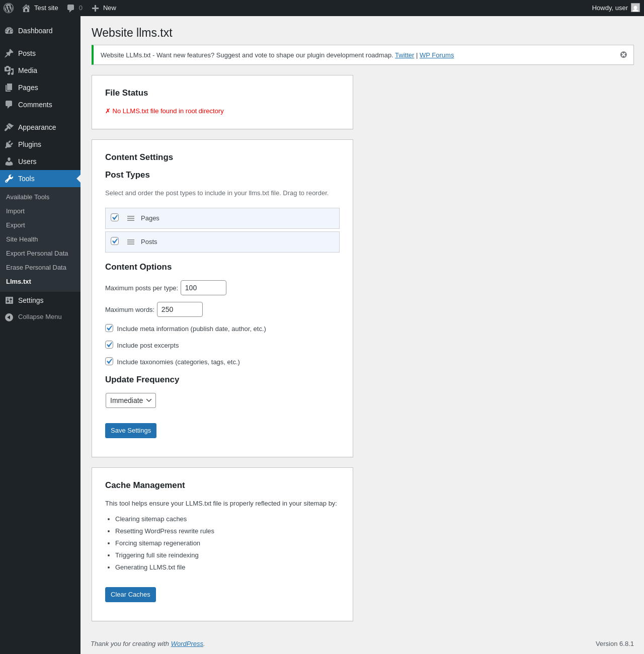Click the Tools wrench icon

(x=9, y=179)
